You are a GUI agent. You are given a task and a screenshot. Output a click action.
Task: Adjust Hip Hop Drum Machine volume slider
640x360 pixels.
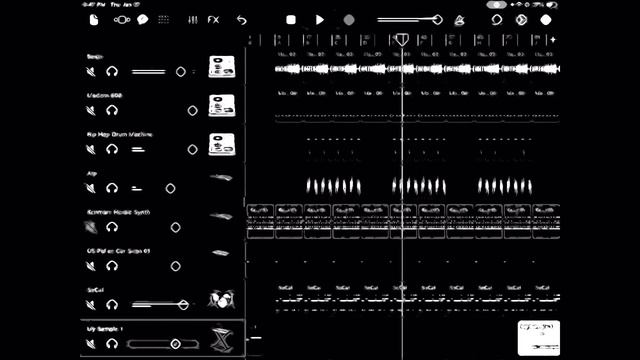pyautogui.click(x=165, y=149)
